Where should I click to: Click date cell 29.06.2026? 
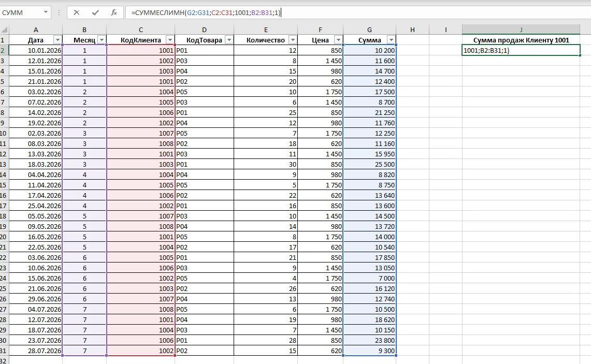tap(36, 299)
